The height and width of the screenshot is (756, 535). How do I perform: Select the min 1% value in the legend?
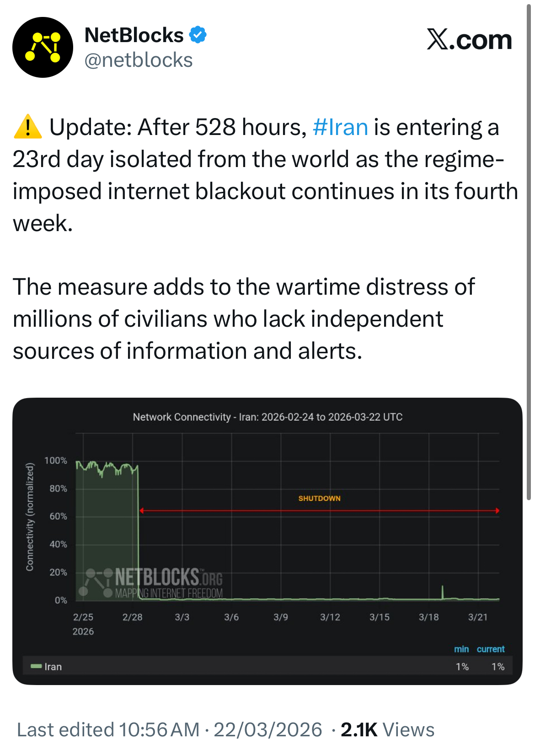pyautogui.click(x=463, y=666)
